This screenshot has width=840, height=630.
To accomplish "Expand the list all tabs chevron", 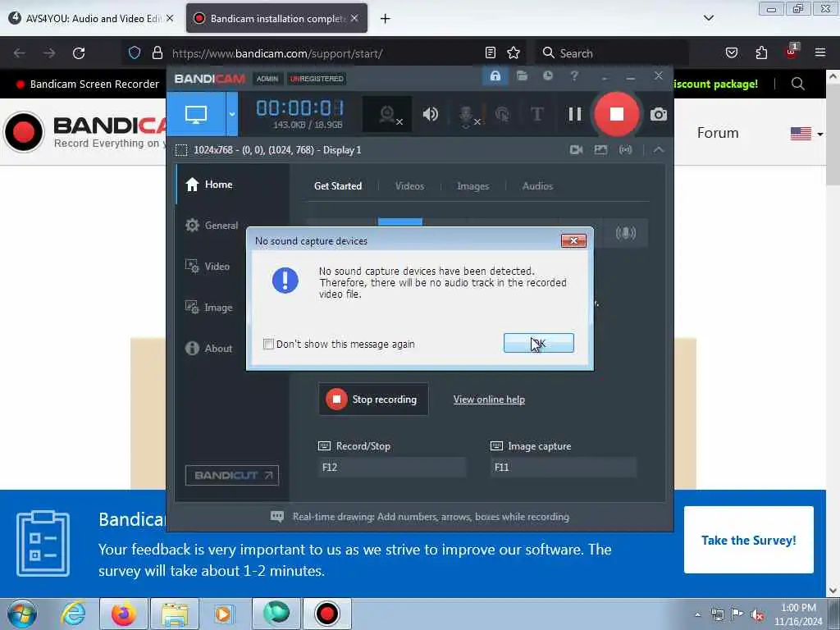I will (708, 18).
